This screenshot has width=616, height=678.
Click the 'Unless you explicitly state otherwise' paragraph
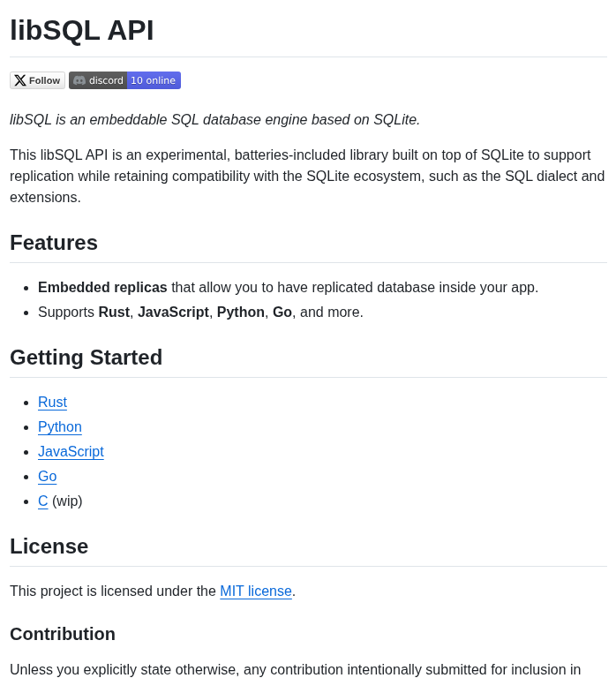pyautogui.click(x=296, y=669)
